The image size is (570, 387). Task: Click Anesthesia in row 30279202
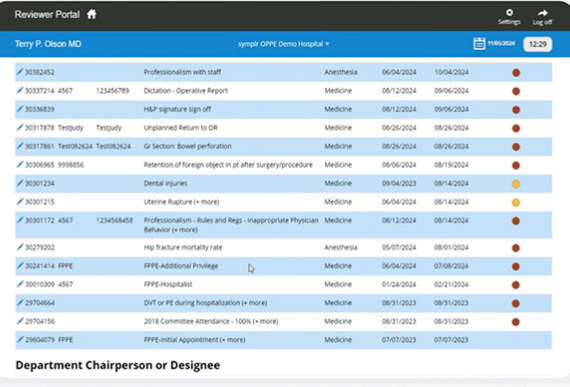pyautogui.click(x=341, y=247)
